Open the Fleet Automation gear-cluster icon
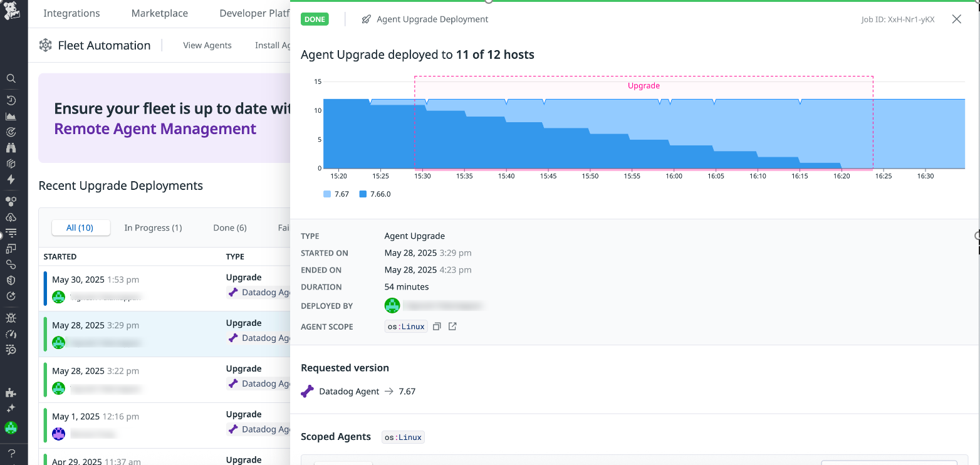 (45, 44)
